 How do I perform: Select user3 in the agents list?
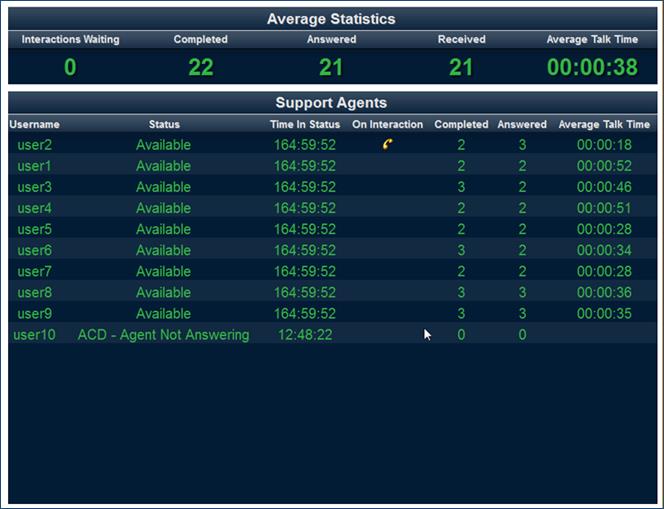pos(35,187)
